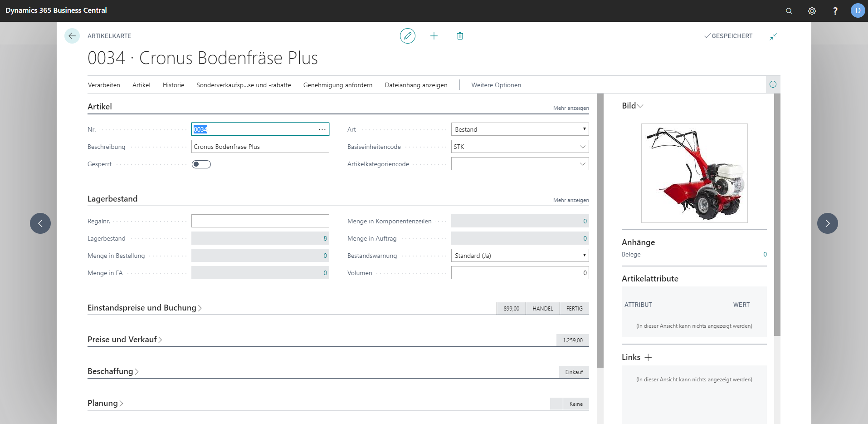Open Basiseinheitencode dropdown
Viewport: 868px width, 424px height.
pos(582,147)
